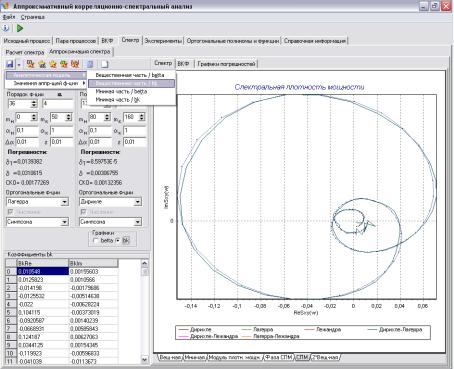The image size is (454, 369).
Task: Click the Bk Re column header
Action: pyautogui.click(x=42, y=263)
